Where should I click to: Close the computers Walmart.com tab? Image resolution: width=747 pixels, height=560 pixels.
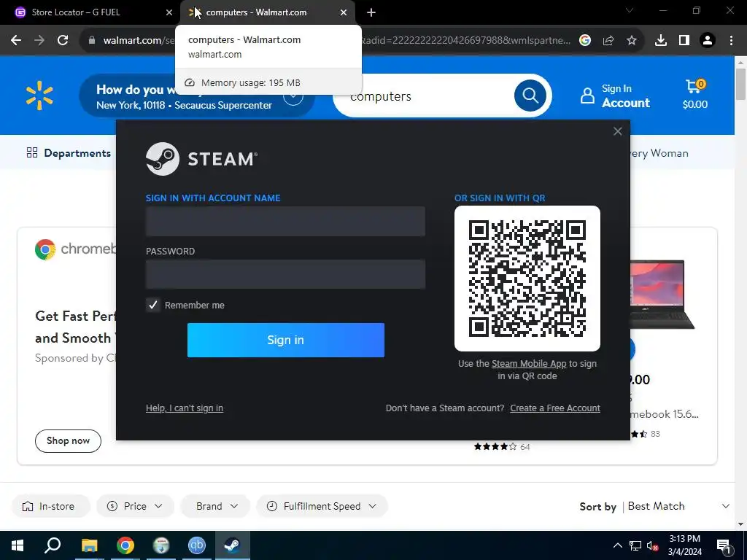pyautogui.click(x=344, y=12)
